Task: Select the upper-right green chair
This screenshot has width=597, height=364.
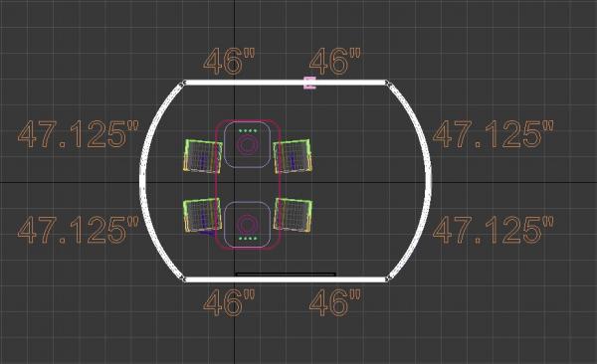Action: 293,156
